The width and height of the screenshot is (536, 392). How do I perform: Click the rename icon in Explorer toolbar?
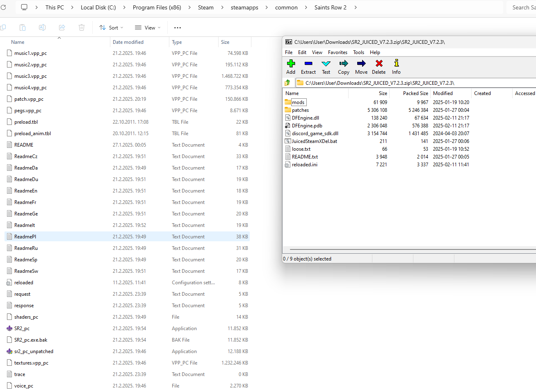coord(42,27)
